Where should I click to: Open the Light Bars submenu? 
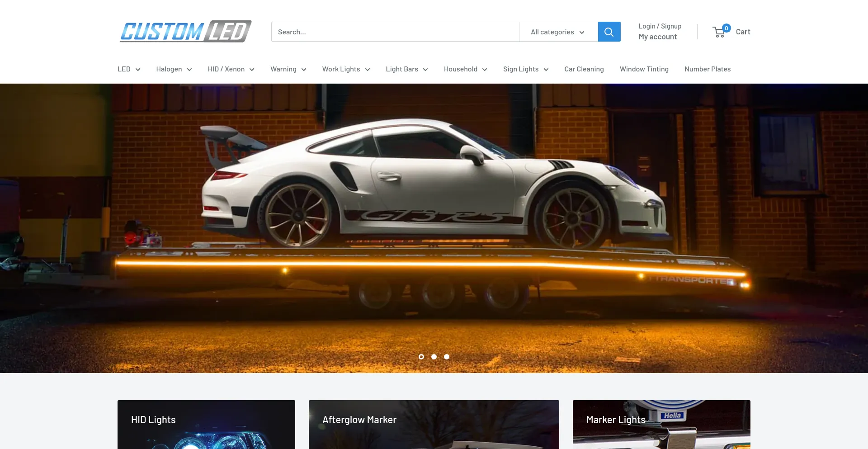pos(406,69)
